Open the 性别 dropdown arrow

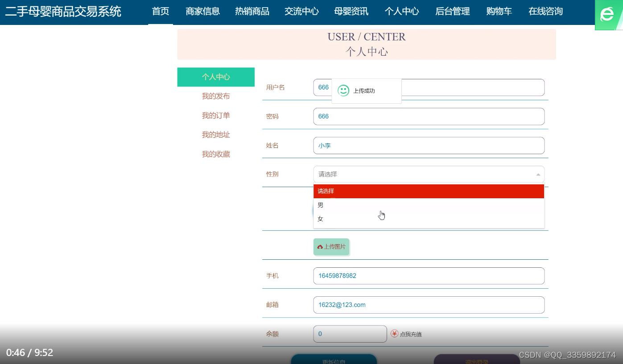538,174
